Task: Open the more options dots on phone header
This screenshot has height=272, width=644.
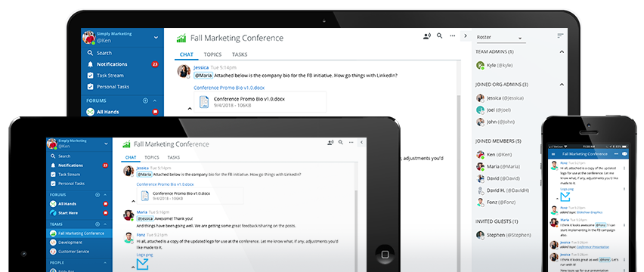Action: coord(616,154)
